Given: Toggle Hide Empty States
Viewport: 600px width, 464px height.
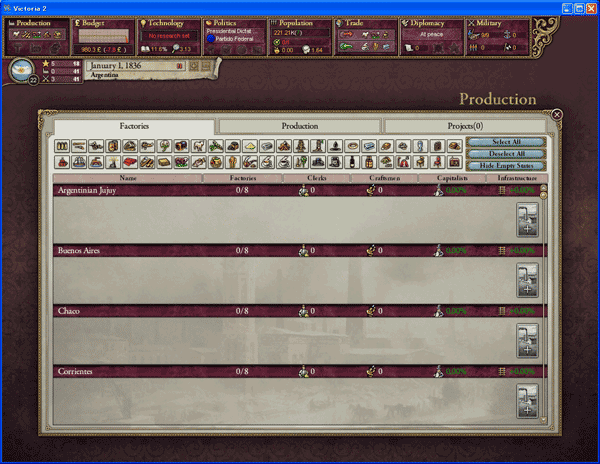Looking at the screenshot, I should click(x=505, y=165).
